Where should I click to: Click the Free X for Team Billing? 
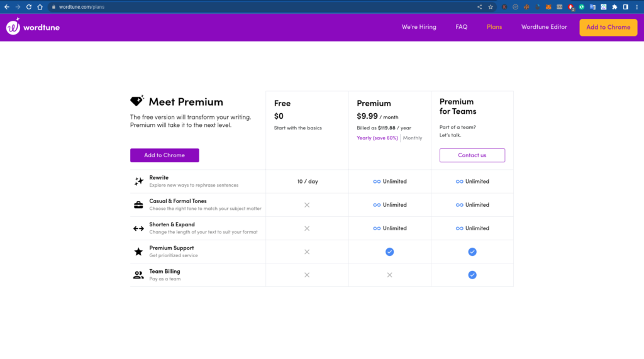coord(307,275)
